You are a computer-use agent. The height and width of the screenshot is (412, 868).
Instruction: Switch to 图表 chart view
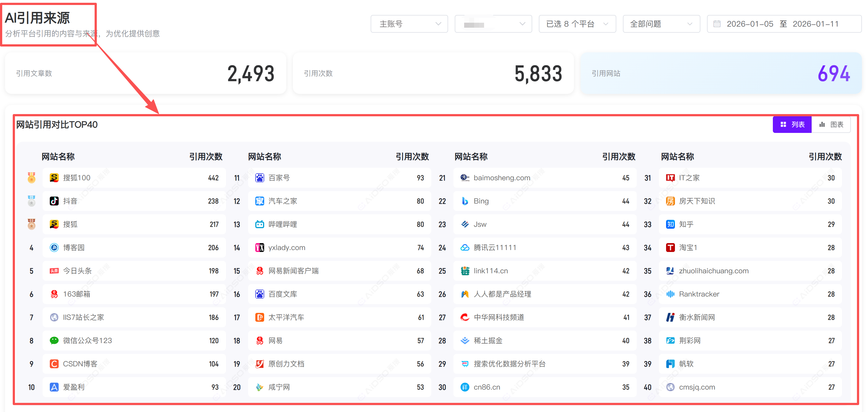tap(831, 124)
